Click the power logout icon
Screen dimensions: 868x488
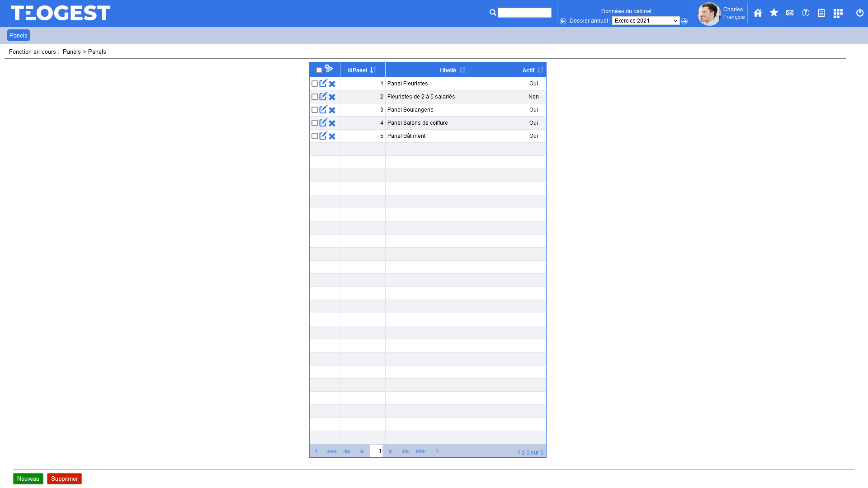pyautogui.click(x=859, y=13)
